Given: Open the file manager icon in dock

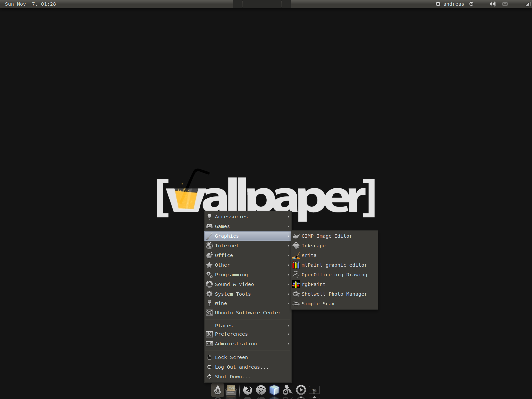Looking at the screenshot, I should [x=231, y=390].
